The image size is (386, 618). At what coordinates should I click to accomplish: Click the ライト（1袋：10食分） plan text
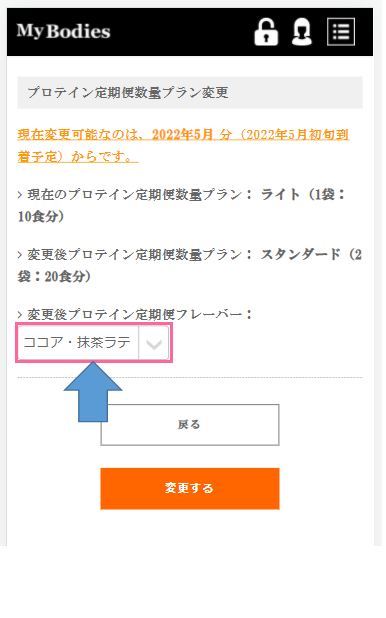(x=181, y=205)
